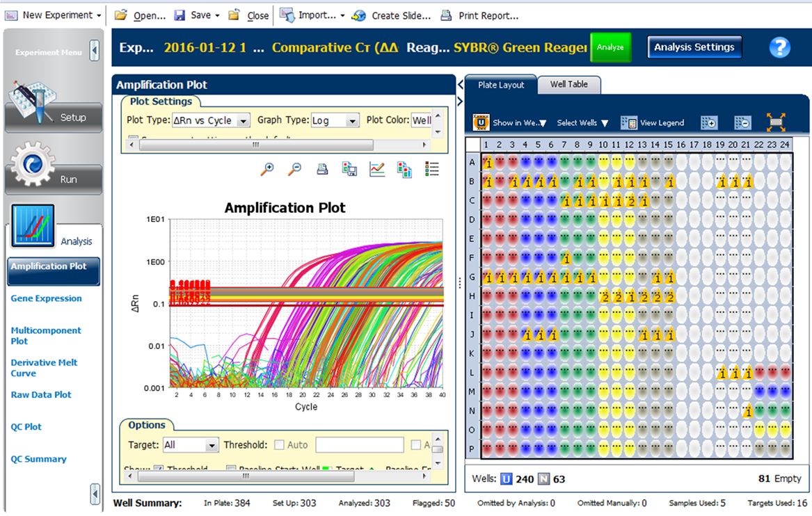
Task: Open the Save dropdown arrow
Action: tap(218, 15)
